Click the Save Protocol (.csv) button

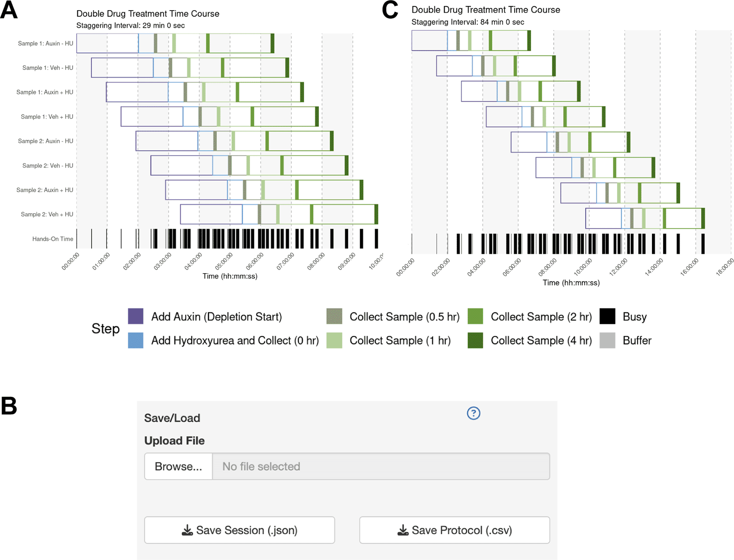coord(455,530)
